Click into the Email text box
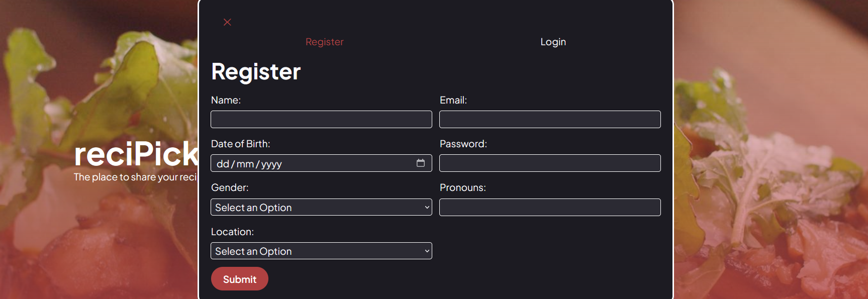Viewport: 868px width, 299px height. [550, 120]
